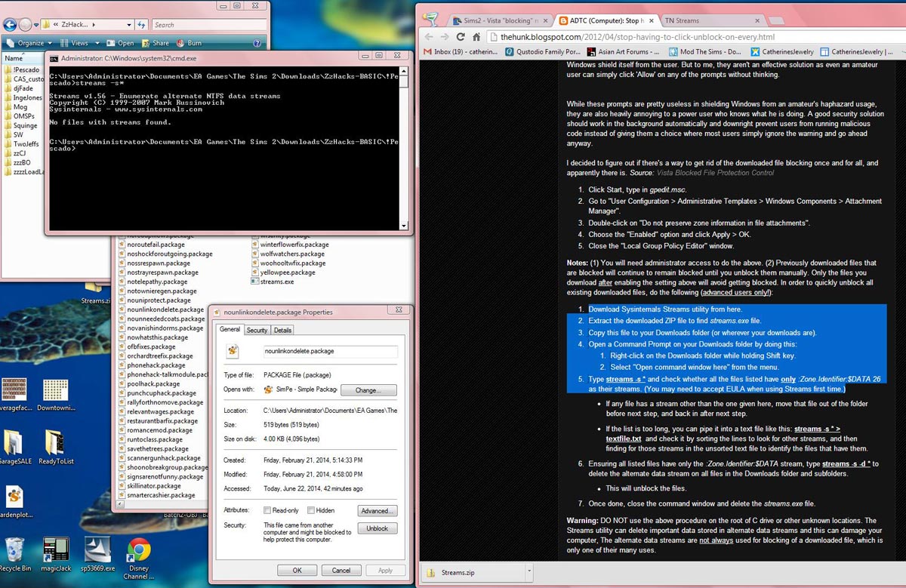Click the Unblock button in Properties
The height and width of the screenshot is (588, 906).
coord(377,528)
